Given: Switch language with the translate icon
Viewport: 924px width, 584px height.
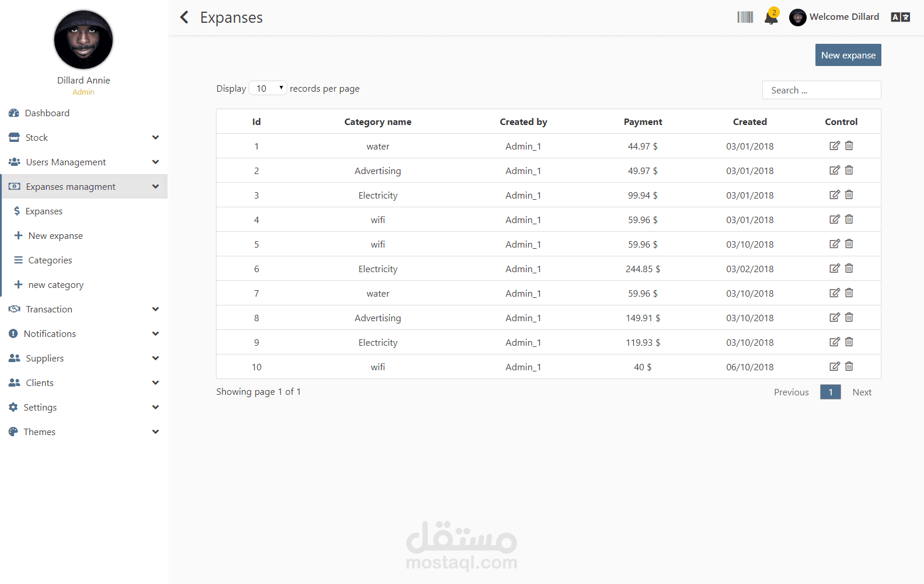Looking at the screenshot, I should pyautogui.click(x=901, y=17).
